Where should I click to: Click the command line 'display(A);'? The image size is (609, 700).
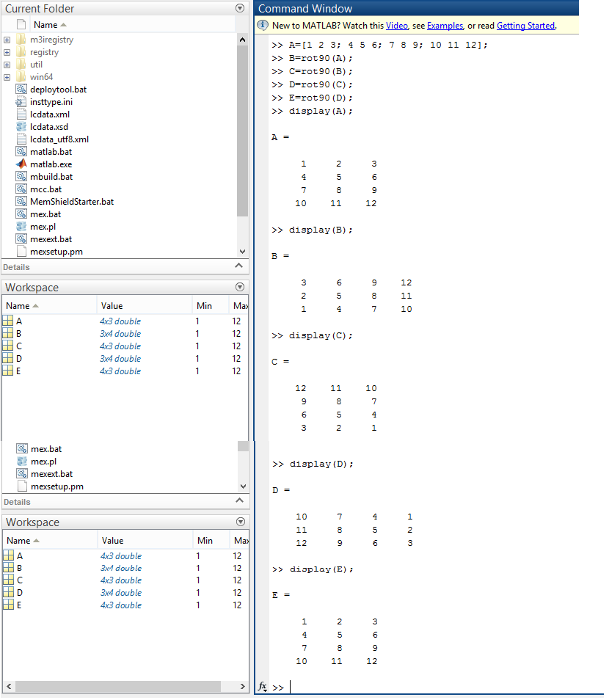click(x=321, y=111)
